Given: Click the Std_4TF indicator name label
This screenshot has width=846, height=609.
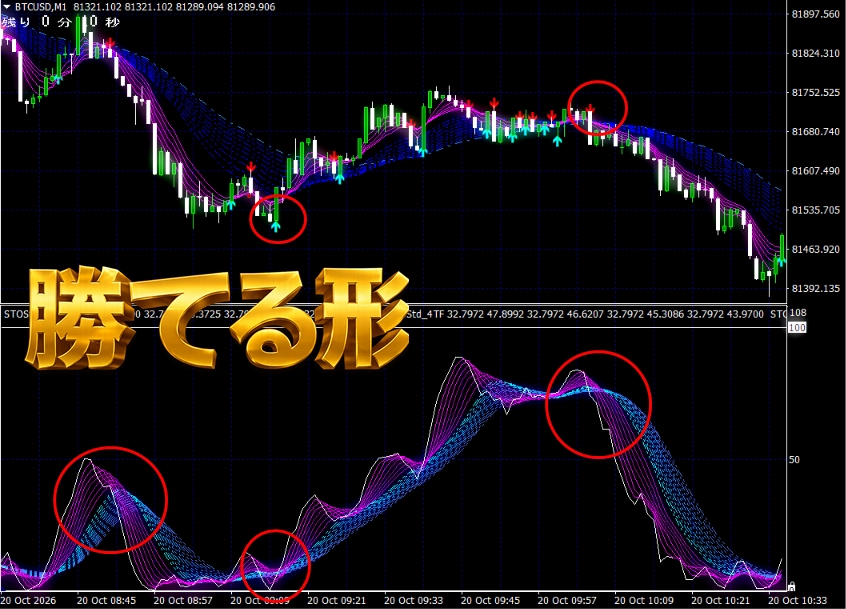Looking at the screenshot, I should [x=425, y=314].
